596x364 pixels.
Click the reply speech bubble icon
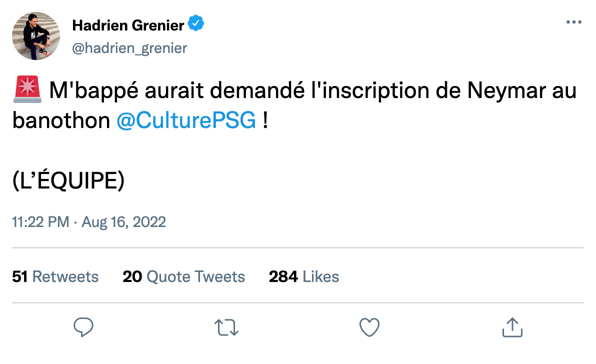pyautogui.click(x=83, y=327)
